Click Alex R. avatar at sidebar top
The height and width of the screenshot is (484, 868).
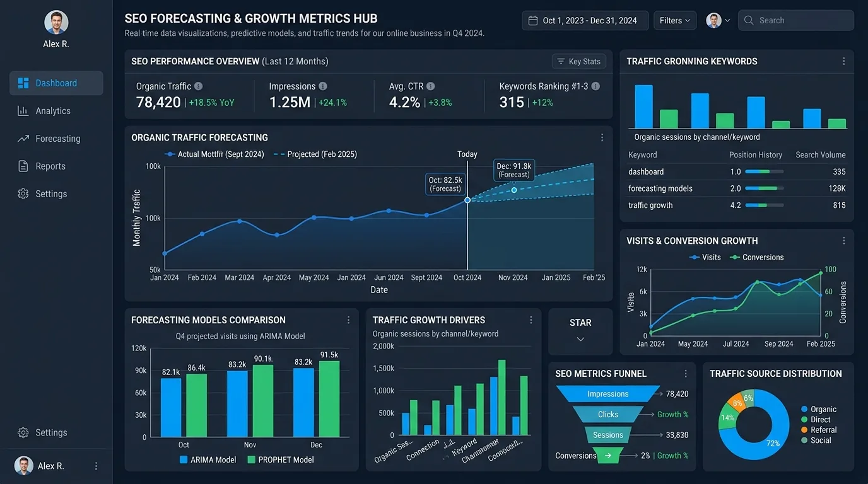56,23
